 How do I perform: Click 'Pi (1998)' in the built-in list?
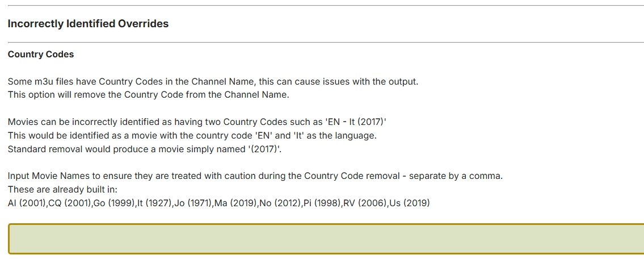pos(321,203)
